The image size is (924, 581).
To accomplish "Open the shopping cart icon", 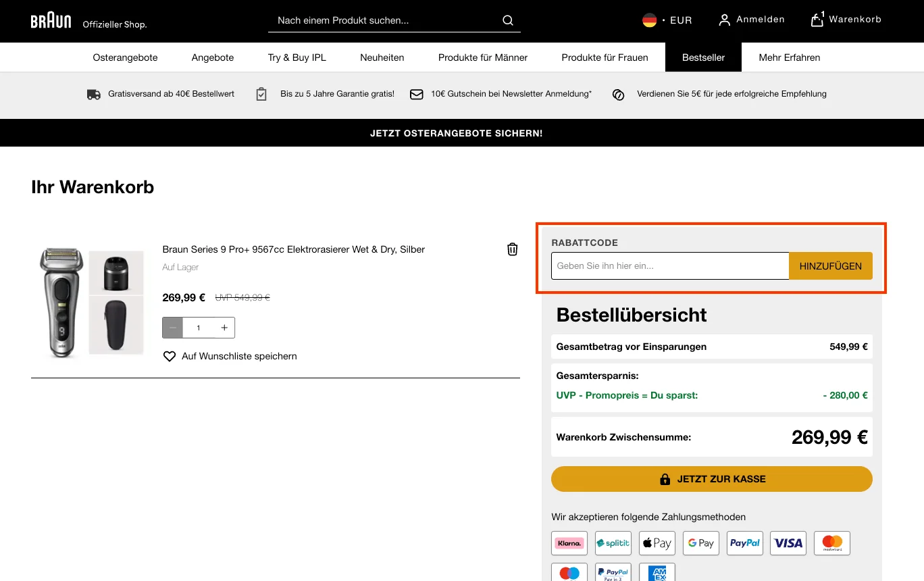I will [817, 20].
